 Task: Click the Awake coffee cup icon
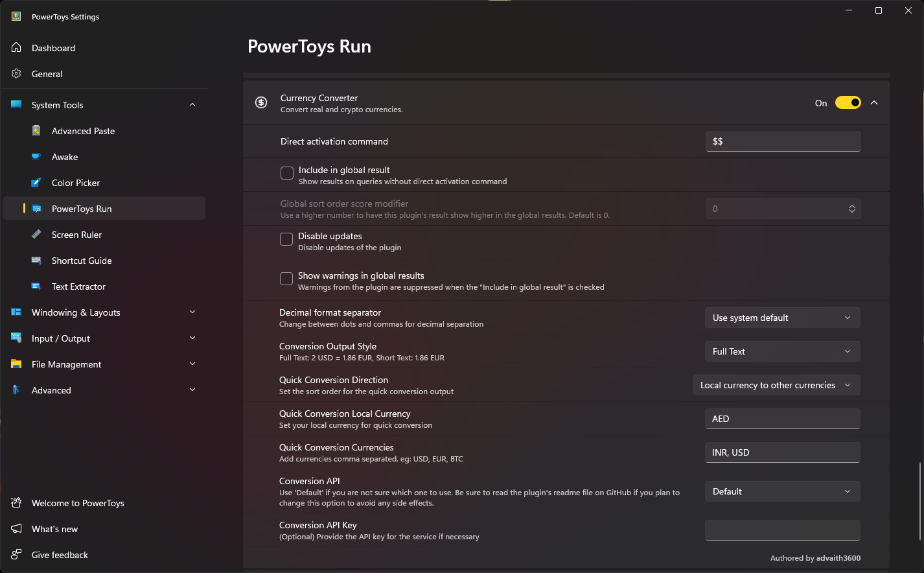[x=37, y=156]
